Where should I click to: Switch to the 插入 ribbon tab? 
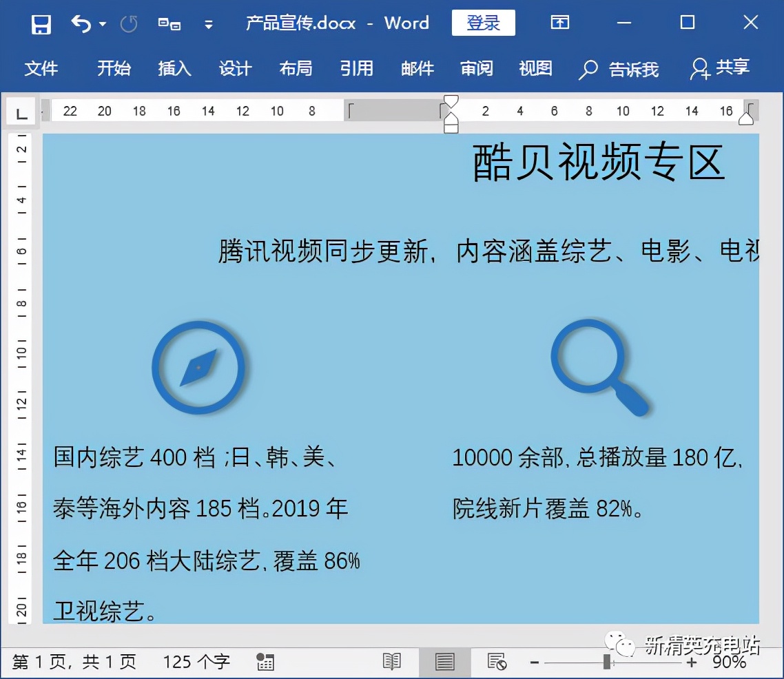tap(174, 69)
